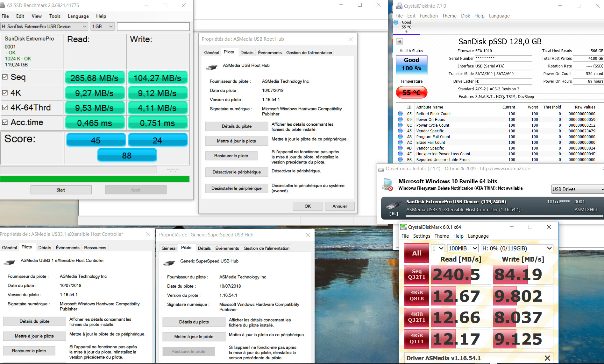Screen dimensions: 604x364
Task: Click Désactiver le périphérique button
Action: (237, 172)
